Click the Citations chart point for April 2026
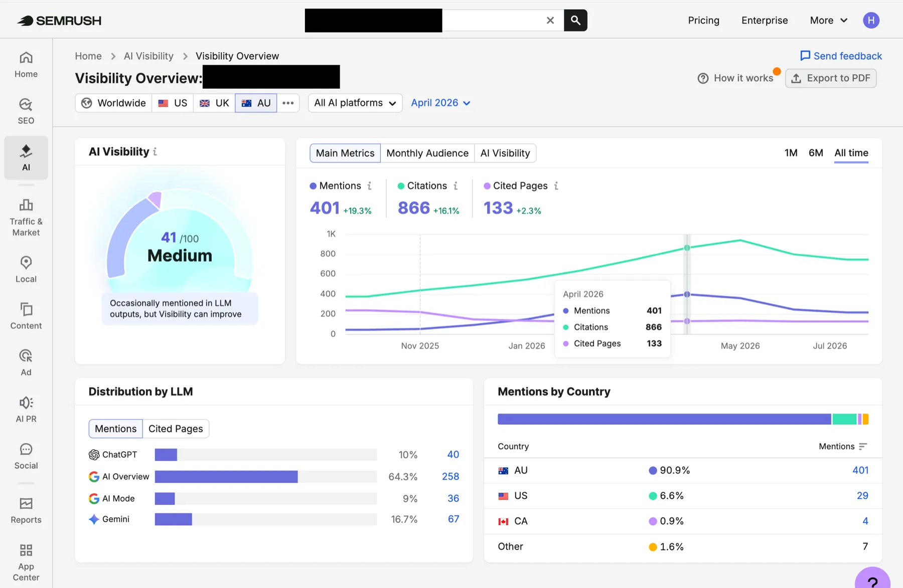This screenshot has width=903, height=588. point(687,248)
